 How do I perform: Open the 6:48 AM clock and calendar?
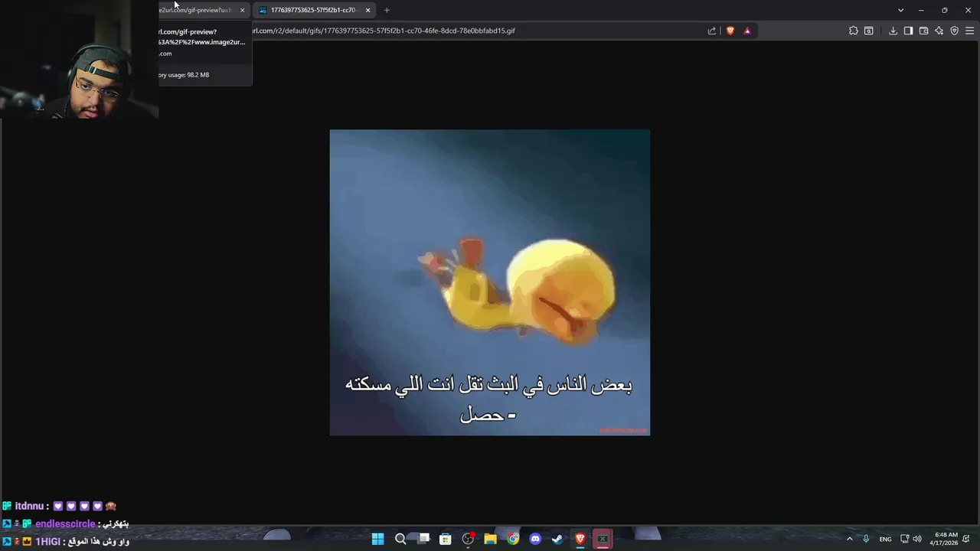pos(945,539)
